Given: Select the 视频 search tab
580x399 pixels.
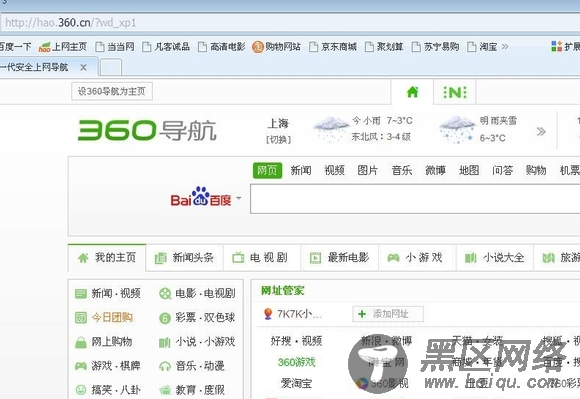Looking at the screenshot, I should click(334, 170).
